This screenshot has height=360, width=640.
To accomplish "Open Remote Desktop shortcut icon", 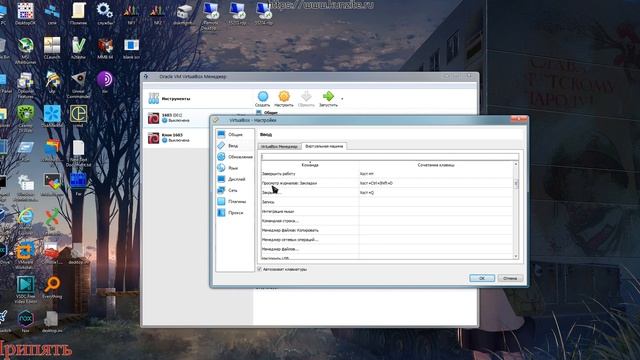I will point(211,16).
